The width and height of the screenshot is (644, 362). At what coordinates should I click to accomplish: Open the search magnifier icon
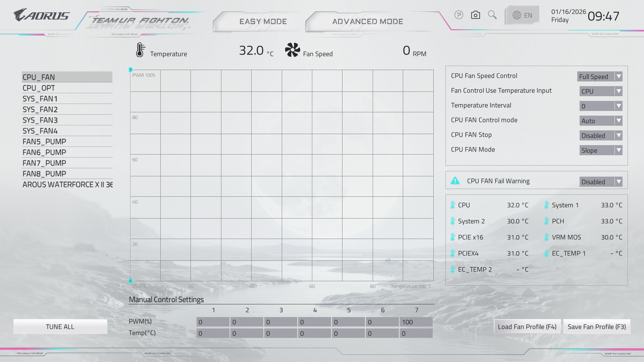click(492, 15)
